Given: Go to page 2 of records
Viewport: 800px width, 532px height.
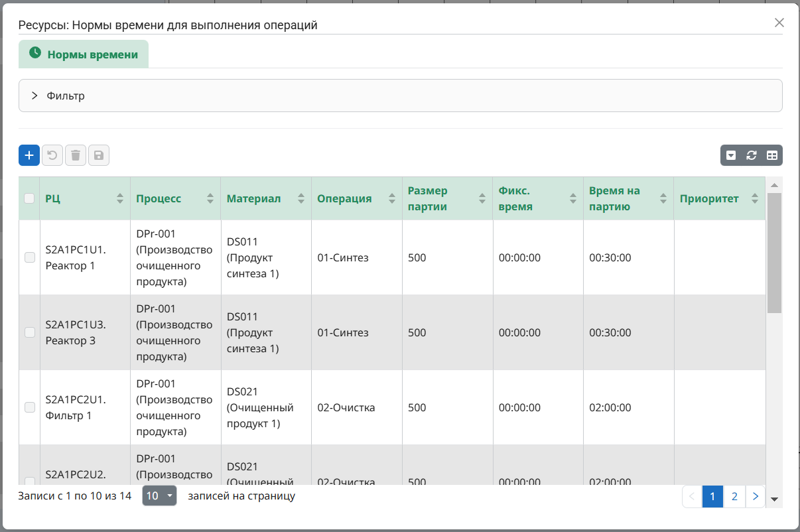Looking at the screenshot, I should 734,496.
